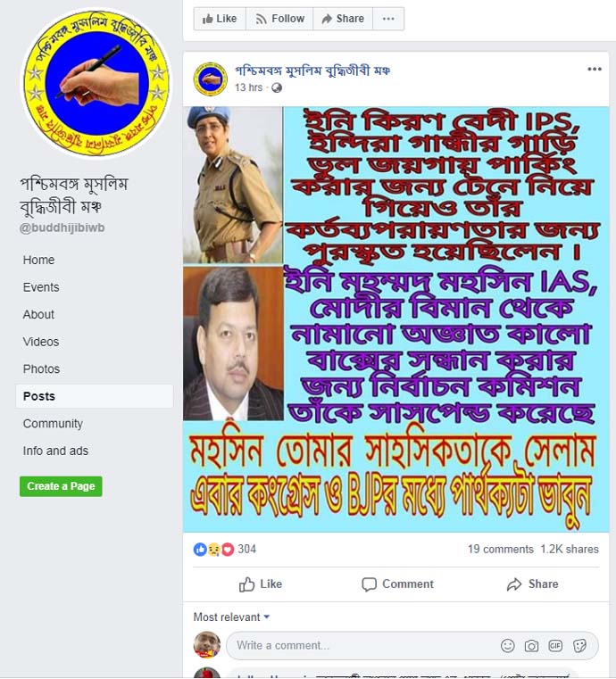Screen dimensions: 616x679
Task: Click the green Create a Page button
Action: click(x=61, y=486)
